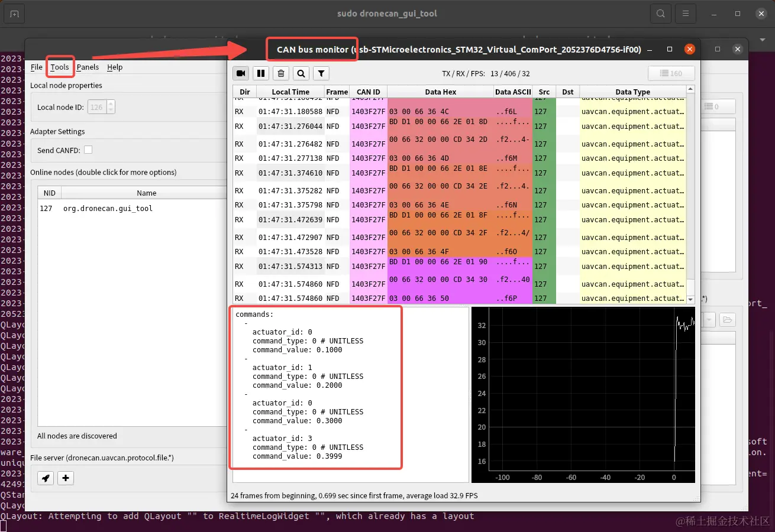This screenshot has height=532, width=775.
Task: Clear captured frames with the trash icon
Action: [281, 73]
